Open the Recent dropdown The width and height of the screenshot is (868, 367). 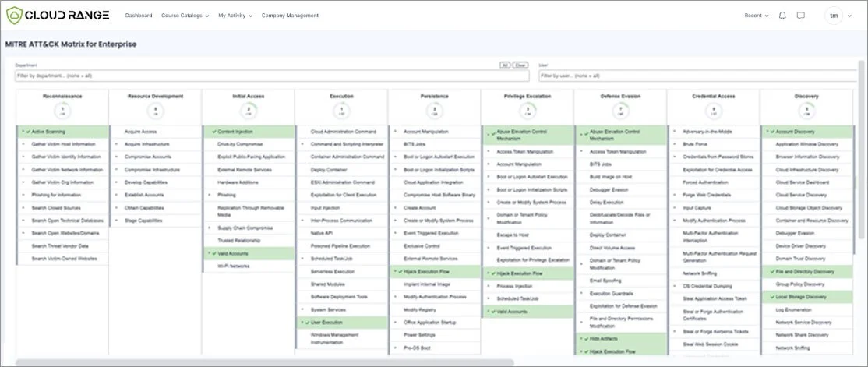click(x=756, y=16)
